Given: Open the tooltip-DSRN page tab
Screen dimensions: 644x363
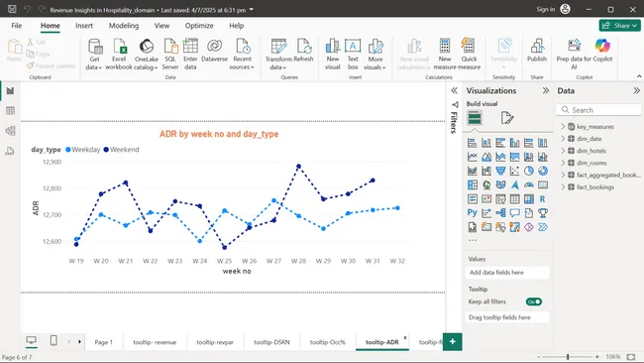Looking at the screenshot, I should (271, 342).
